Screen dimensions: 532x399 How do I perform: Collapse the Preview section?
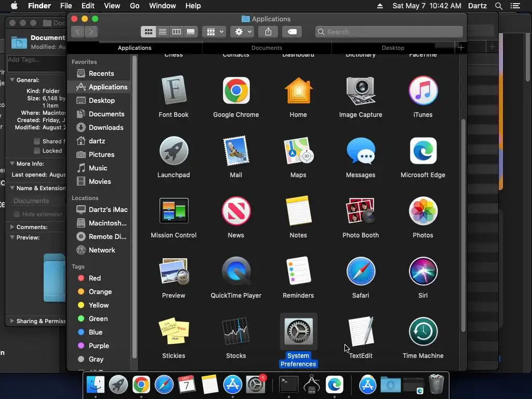pyautogui.click(x=12, y=237)
